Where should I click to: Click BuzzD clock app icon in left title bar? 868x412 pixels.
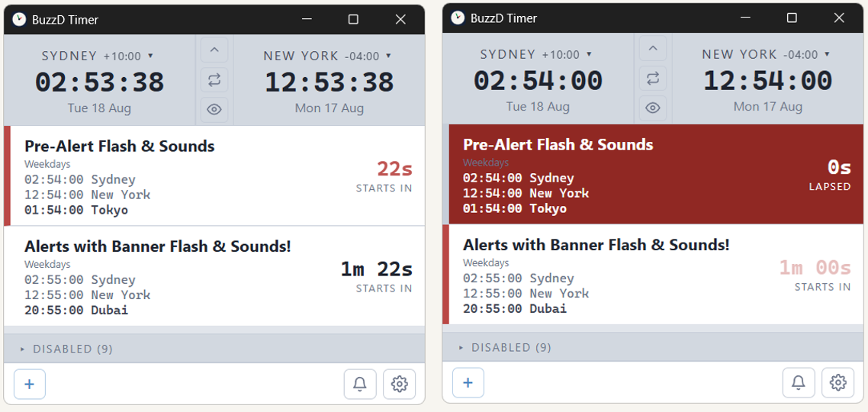(x=19, y=19)
